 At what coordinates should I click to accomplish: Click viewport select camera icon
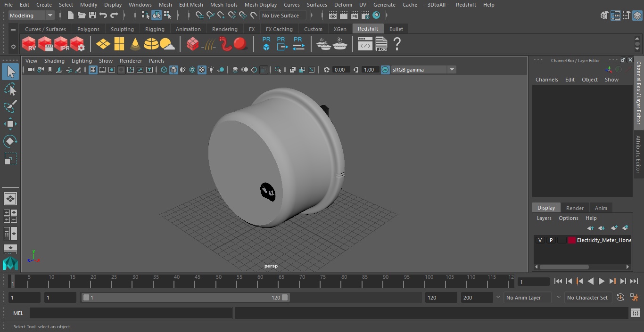pos(31,70)
